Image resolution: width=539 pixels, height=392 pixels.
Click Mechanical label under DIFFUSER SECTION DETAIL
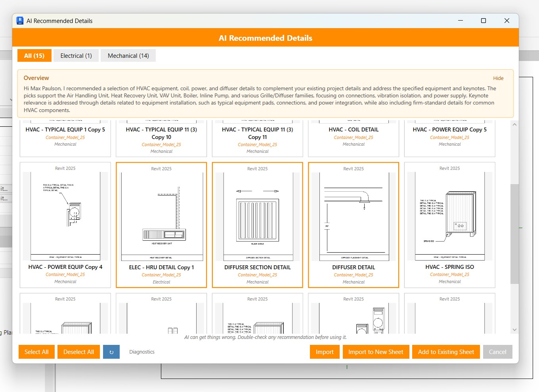click(x=258, y=282)
